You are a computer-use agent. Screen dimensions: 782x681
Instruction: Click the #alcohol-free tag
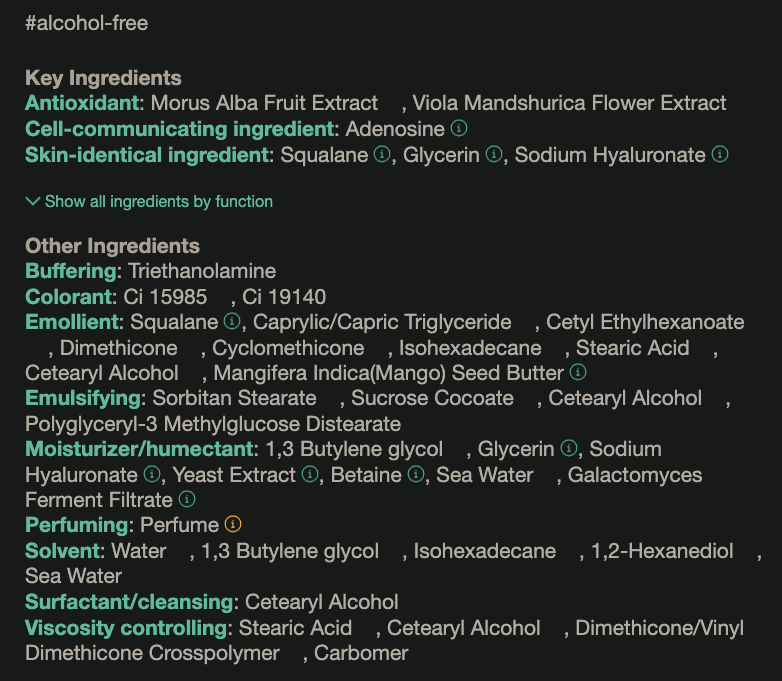(x=86, y=23)
